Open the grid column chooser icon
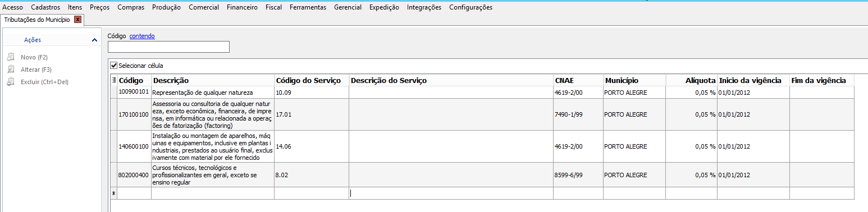 [x=114, y=80]
